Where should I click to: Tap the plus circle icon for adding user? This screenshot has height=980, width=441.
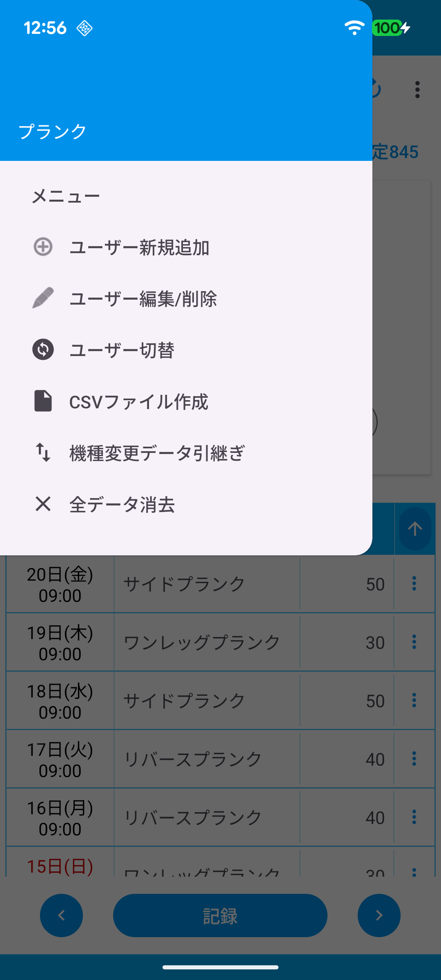43,247
